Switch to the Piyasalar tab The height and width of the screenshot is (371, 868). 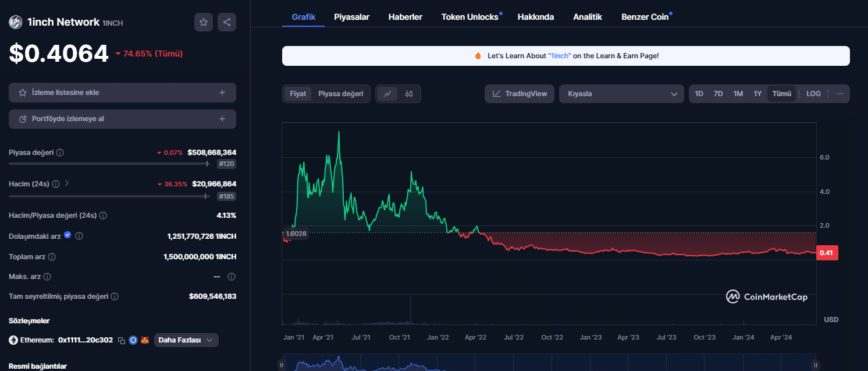click(x=352, y=17)
